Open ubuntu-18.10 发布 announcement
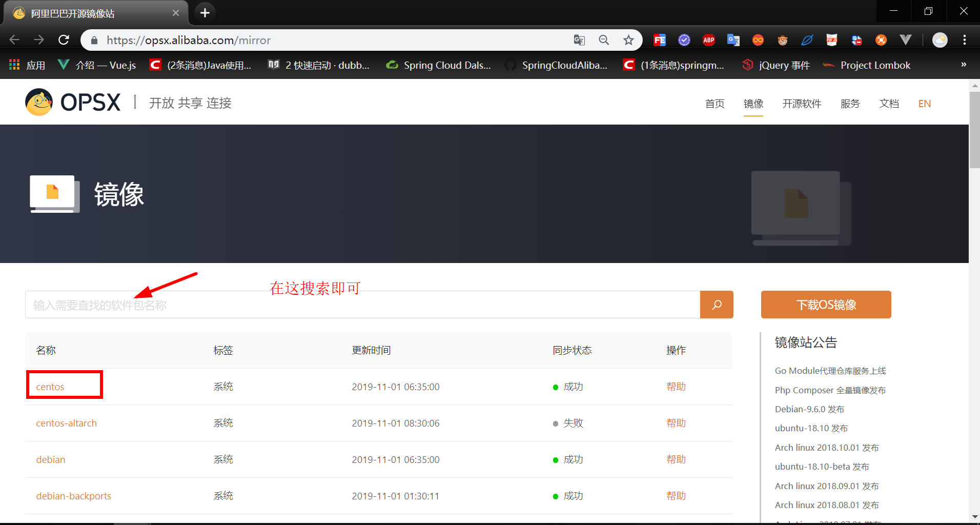Screen dimensions: 980x525 [x=811, y=428]
